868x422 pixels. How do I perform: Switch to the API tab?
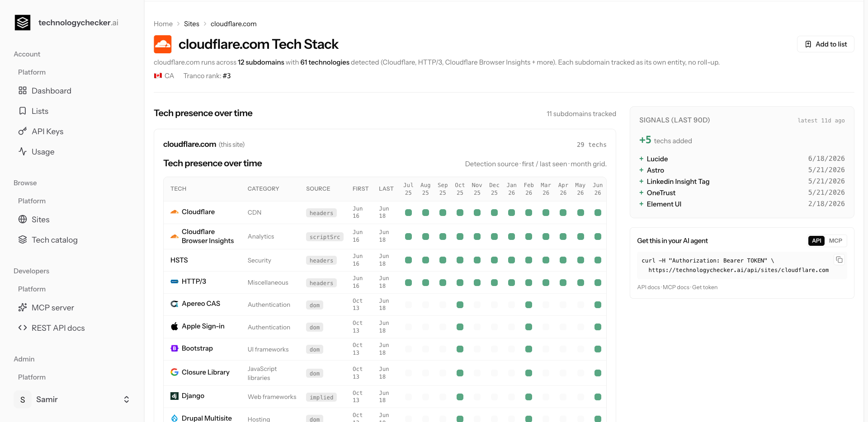click(816, 241)
